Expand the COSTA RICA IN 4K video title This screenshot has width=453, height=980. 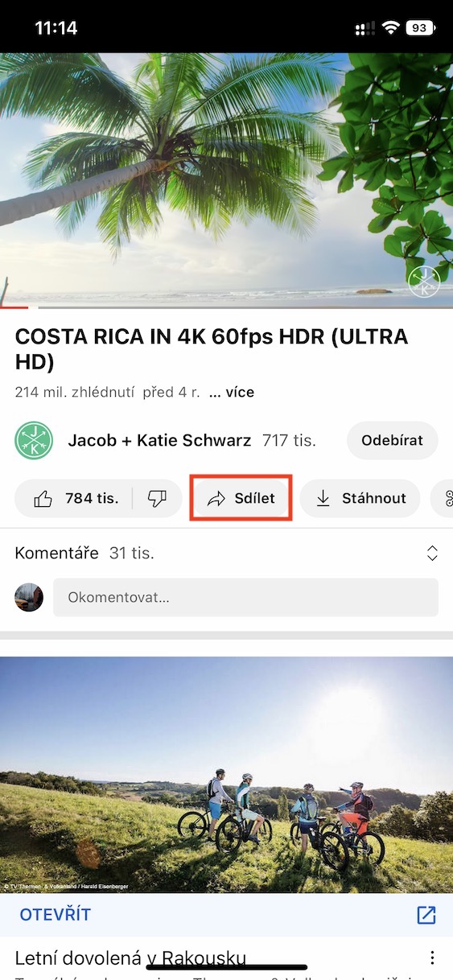tap(212, 349)
